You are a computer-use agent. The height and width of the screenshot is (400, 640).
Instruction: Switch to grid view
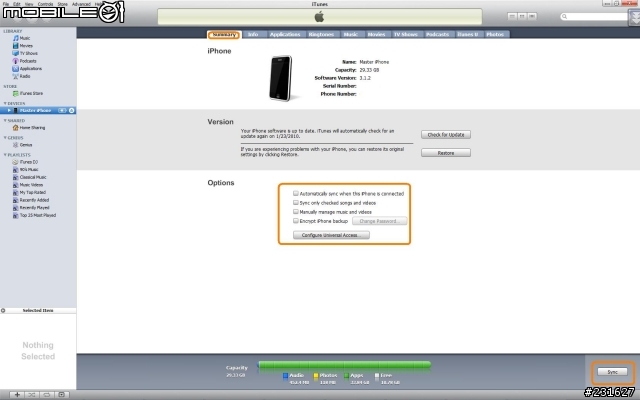coord(522,16)
